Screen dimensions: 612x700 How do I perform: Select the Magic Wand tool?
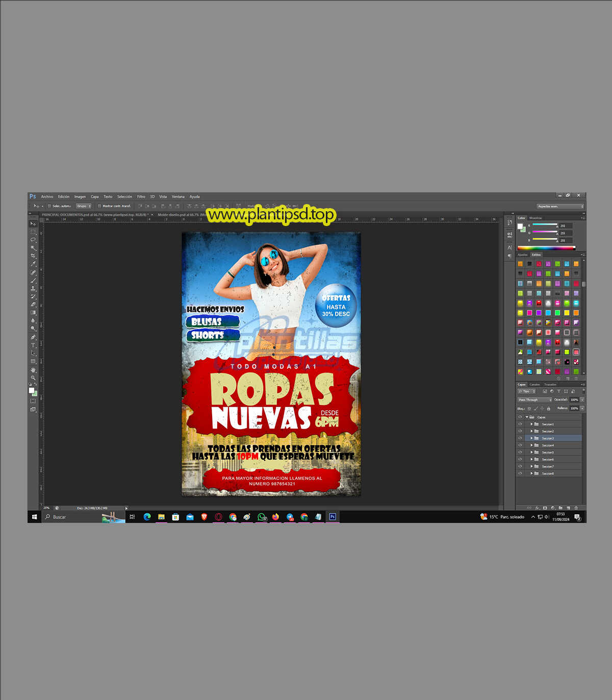tap(33, 248)
